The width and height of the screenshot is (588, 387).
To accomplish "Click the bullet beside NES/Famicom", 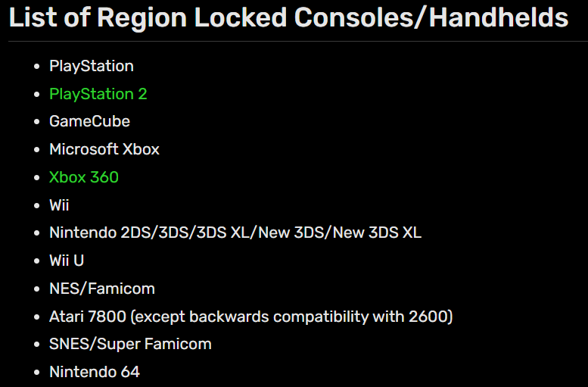I will 37,289.
